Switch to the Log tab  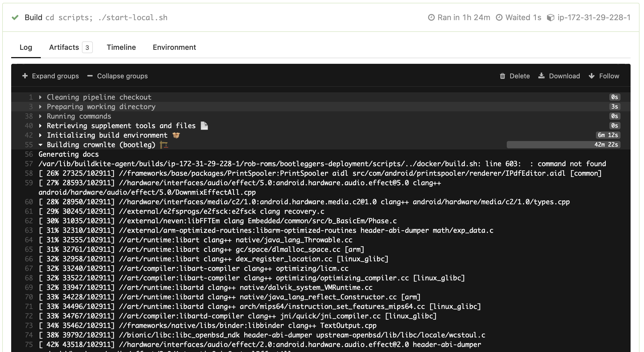click(x=26, y=47)
